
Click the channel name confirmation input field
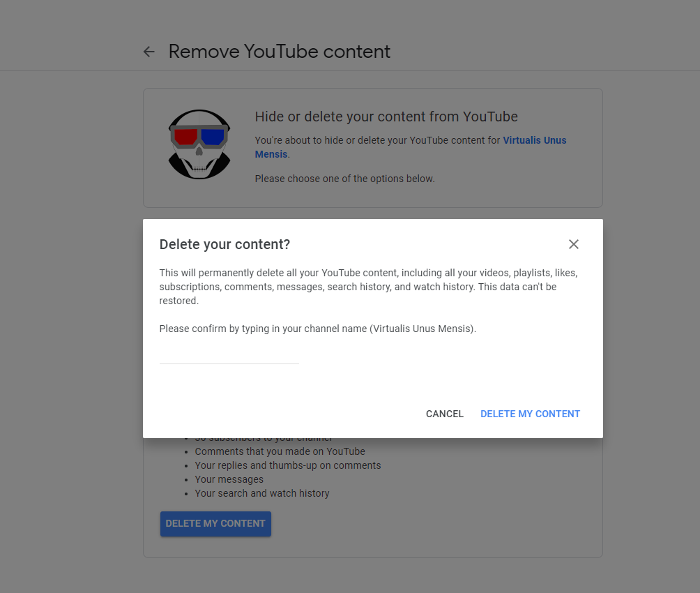click(x=229, y=356)
